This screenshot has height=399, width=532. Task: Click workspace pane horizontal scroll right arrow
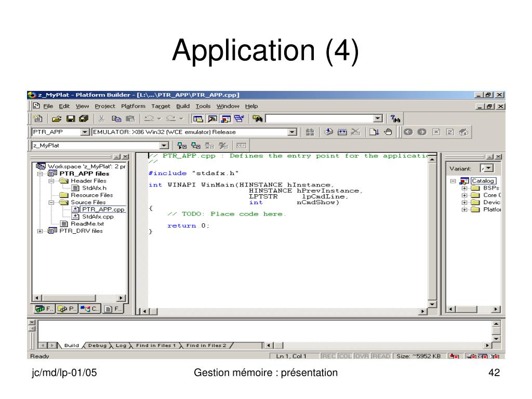121,298
